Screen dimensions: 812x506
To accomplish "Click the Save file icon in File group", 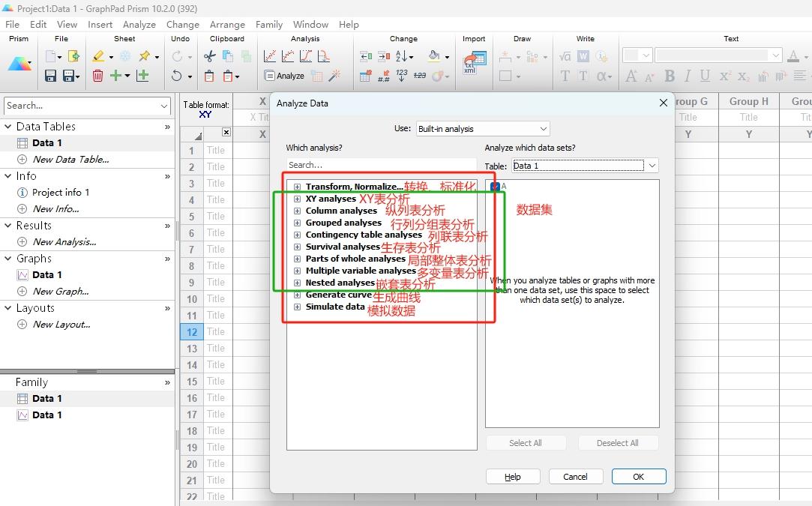I will click(x=50, y=76).
